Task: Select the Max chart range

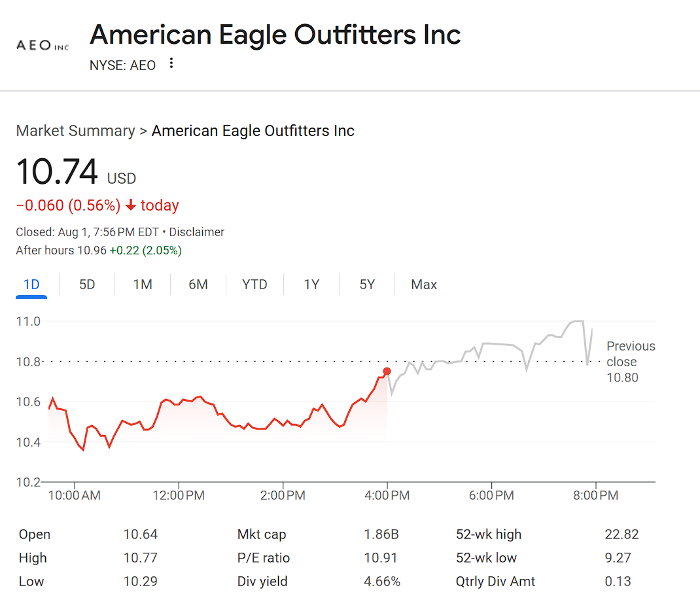Action: [x=424, y=285]
